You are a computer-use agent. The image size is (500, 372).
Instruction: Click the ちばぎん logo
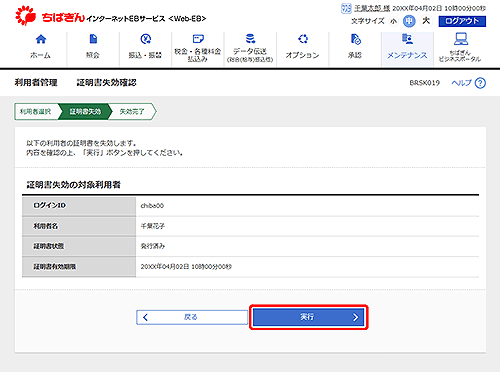50,16
